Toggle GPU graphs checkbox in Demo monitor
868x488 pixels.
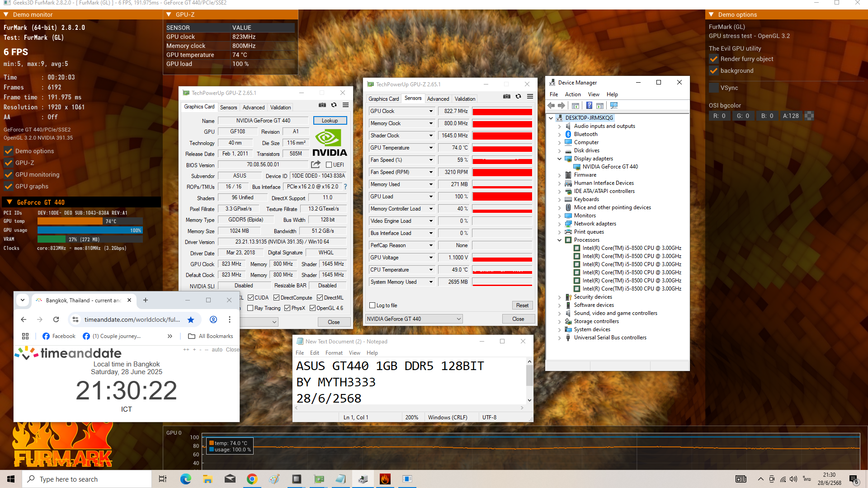(9, 187)
